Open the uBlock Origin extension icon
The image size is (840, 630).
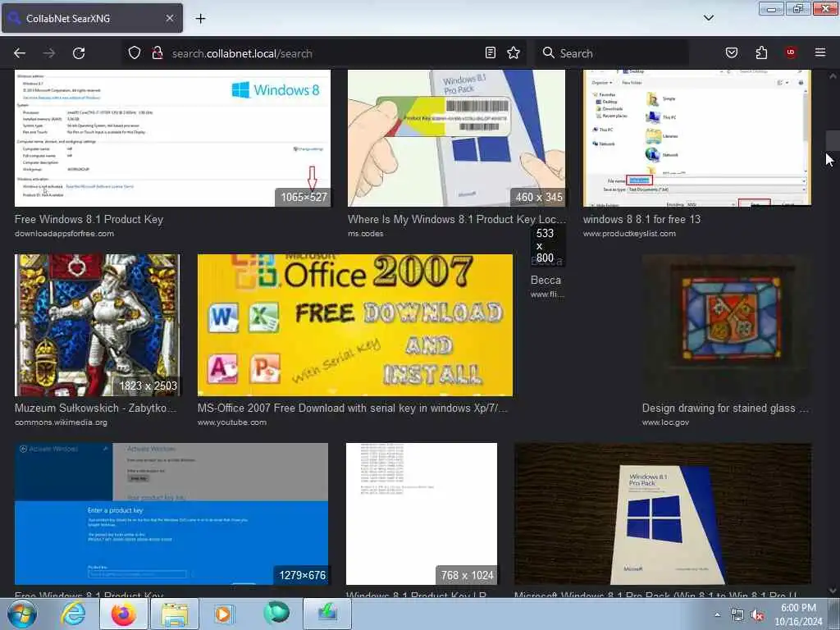coord(791,52)
